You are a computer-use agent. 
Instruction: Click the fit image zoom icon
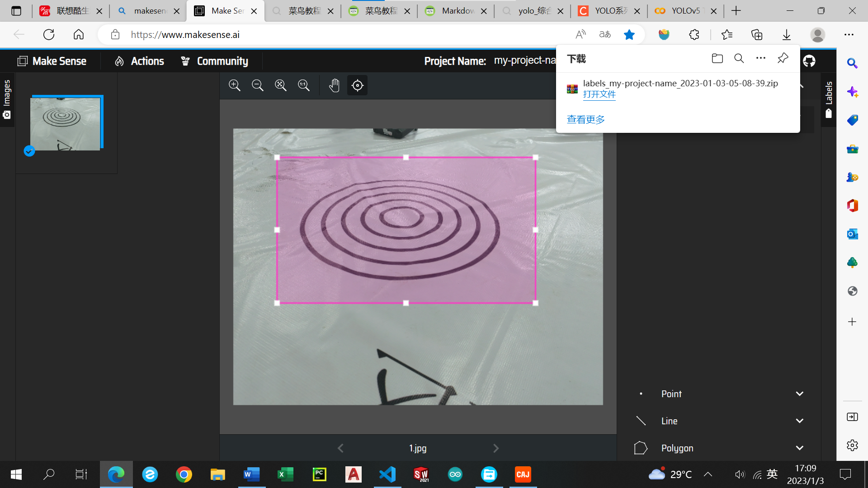click(281, 85)
